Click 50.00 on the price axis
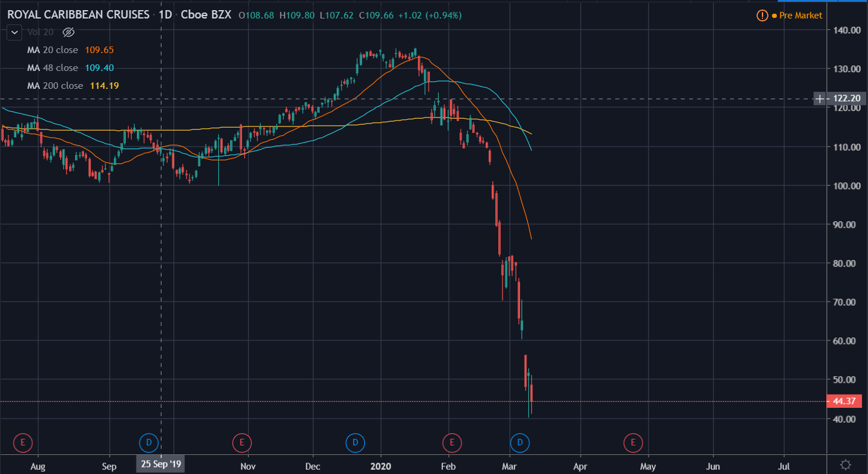Viewport: 868px width, 474px height. 845,379
